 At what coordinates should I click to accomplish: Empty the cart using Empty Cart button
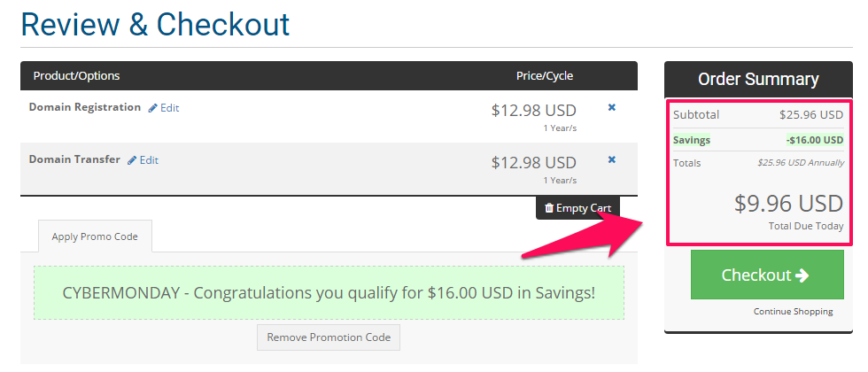pyautogui.click(x=577, y=208)
